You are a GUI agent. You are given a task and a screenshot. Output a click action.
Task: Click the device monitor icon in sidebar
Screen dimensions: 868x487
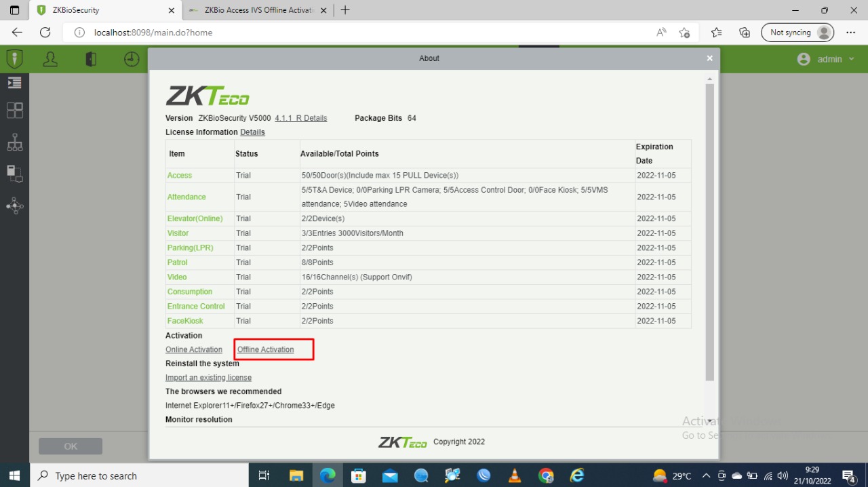coord(14,174)
